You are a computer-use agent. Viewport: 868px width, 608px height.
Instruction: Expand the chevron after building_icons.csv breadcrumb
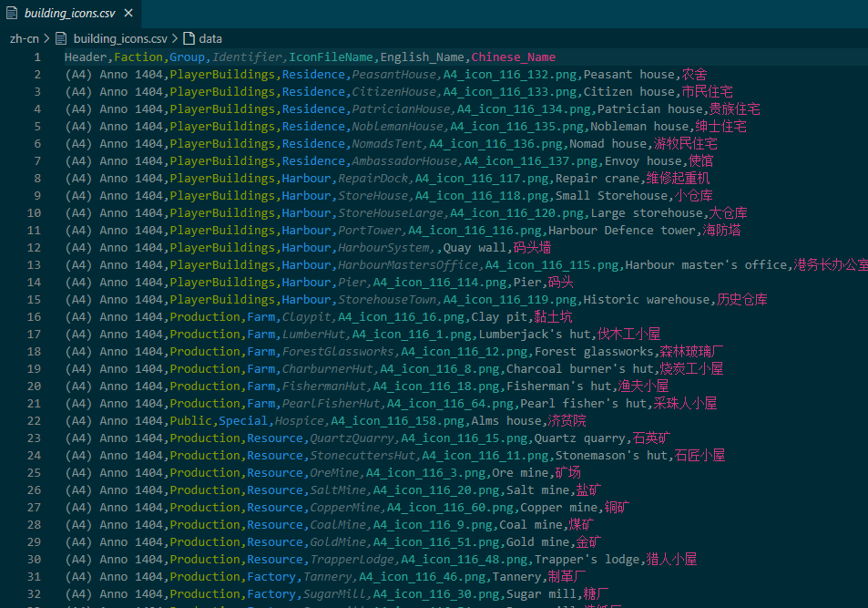coord(175,38)
